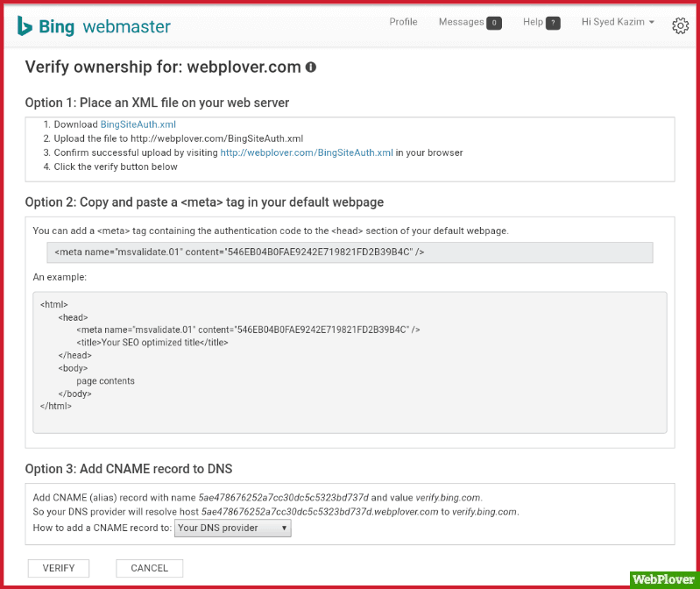
Task: Open Messages in the top navigation
Action: tap(461, 22)
